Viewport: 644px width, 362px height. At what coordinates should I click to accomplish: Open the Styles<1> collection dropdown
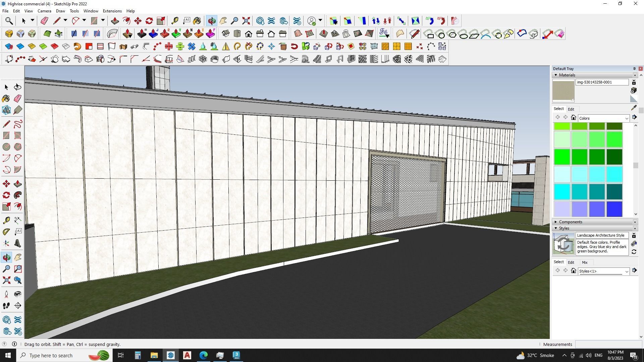coord(626,271)
